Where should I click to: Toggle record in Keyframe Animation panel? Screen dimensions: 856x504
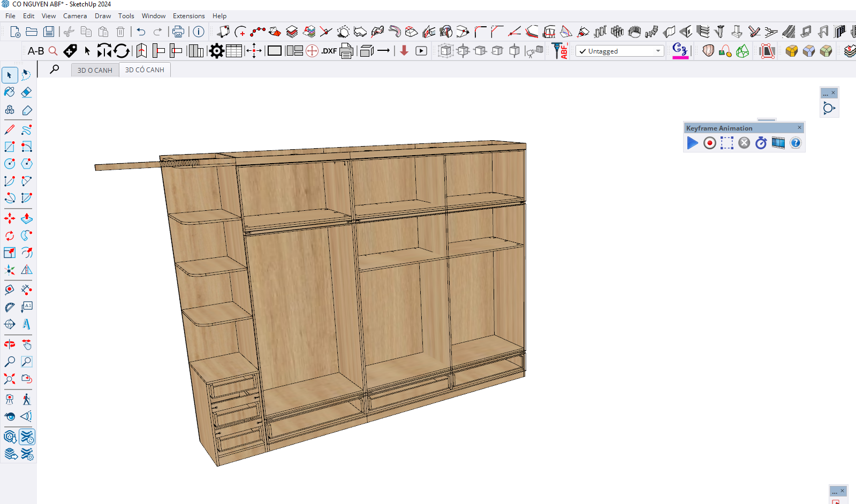(709, 143)
